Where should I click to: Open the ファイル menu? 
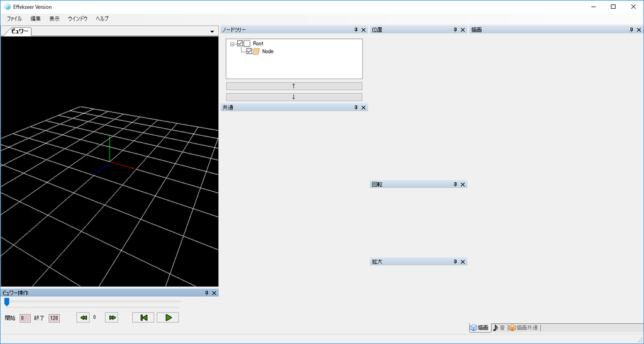[14, 19]
